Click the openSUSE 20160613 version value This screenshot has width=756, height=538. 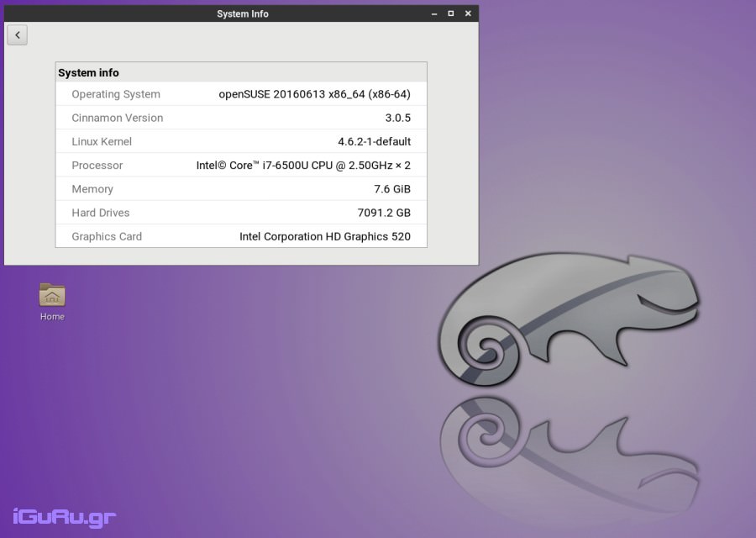click(x=314, y=94)
